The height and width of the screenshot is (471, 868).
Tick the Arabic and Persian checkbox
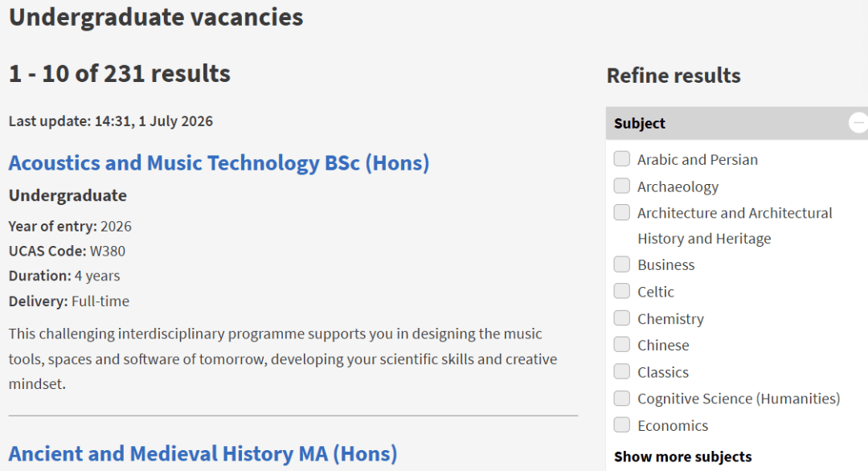(621, 159)
